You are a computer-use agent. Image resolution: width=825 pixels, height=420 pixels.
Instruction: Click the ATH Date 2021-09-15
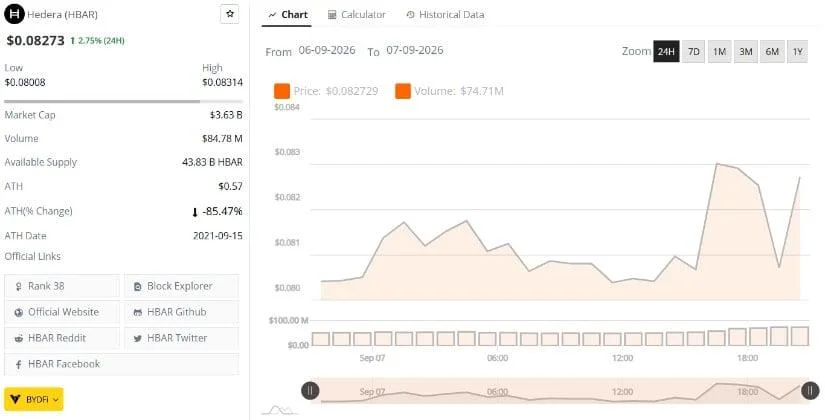point(218,236)
